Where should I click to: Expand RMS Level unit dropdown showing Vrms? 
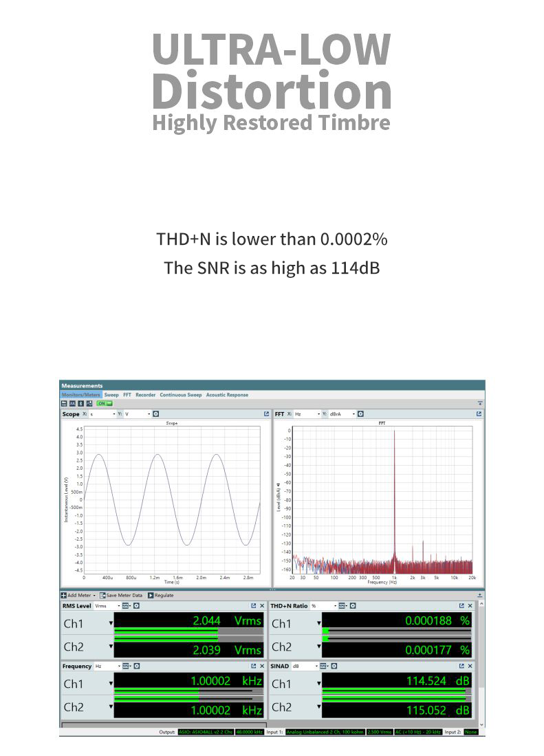coord(107,606)
